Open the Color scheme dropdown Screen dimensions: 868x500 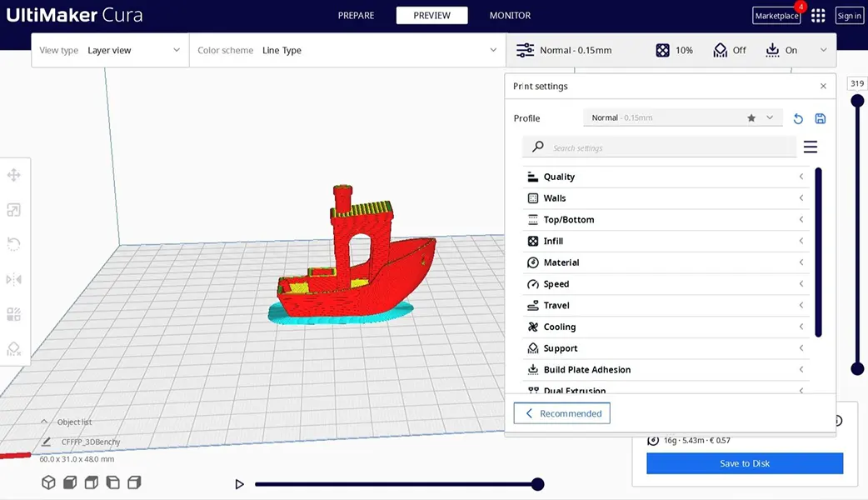coord(347,51)
